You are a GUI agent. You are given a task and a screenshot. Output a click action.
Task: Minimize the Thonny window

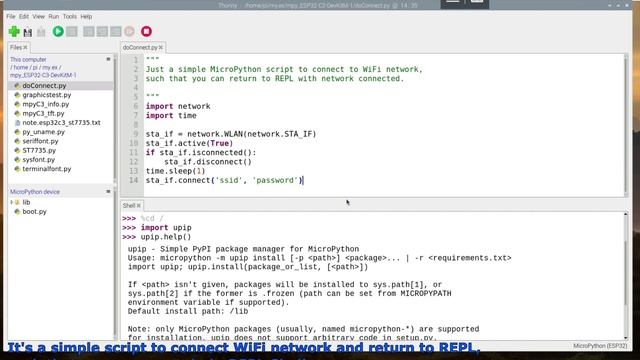click(609, 5)
